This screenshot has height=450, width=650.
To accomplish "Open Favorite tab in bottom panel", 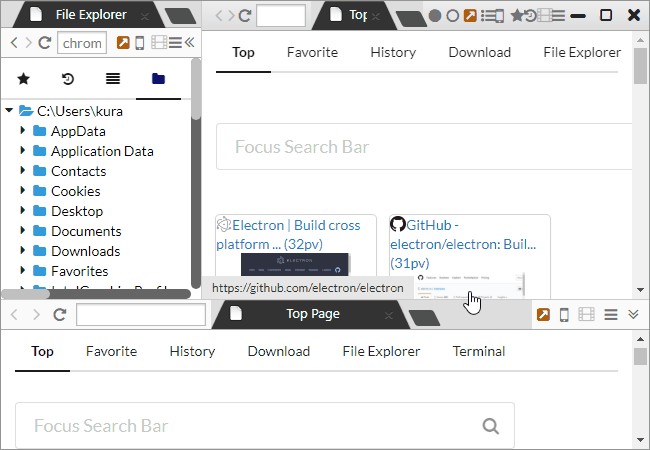I will (112, 351).
